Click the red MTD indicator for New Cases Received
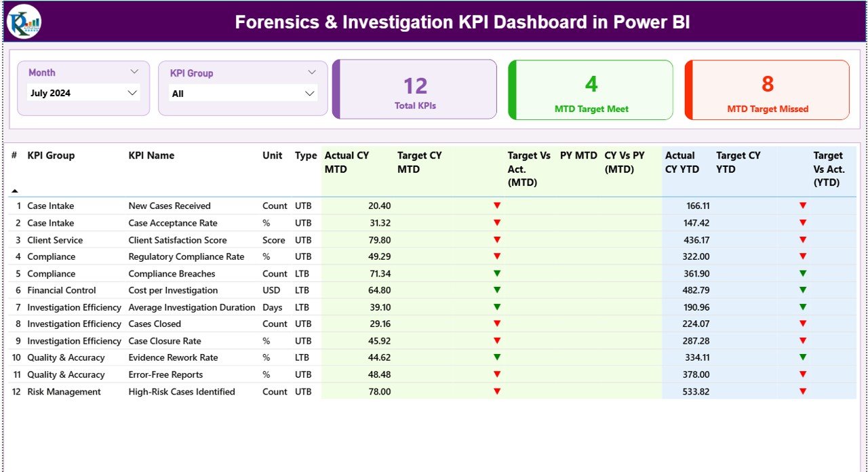Viewport: 868px width, 472px height. click(497, 205)
